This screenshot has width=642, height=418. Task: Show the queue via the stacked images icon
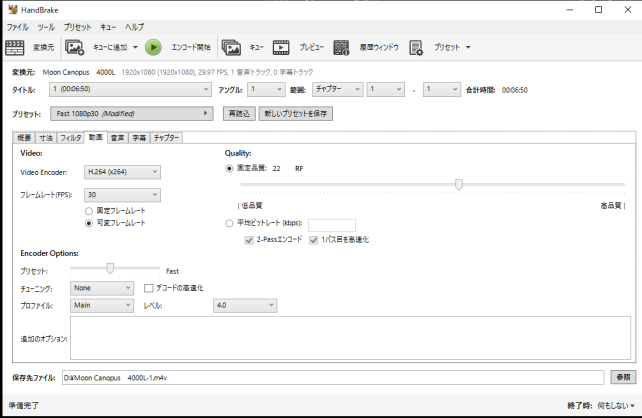[x=231, y=47]
